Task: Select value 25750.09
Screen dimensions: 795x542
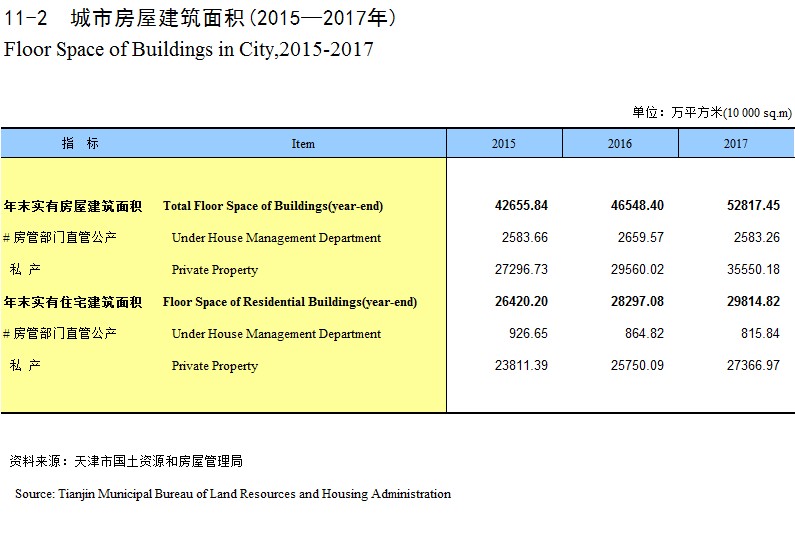Action: click(637, 365)
